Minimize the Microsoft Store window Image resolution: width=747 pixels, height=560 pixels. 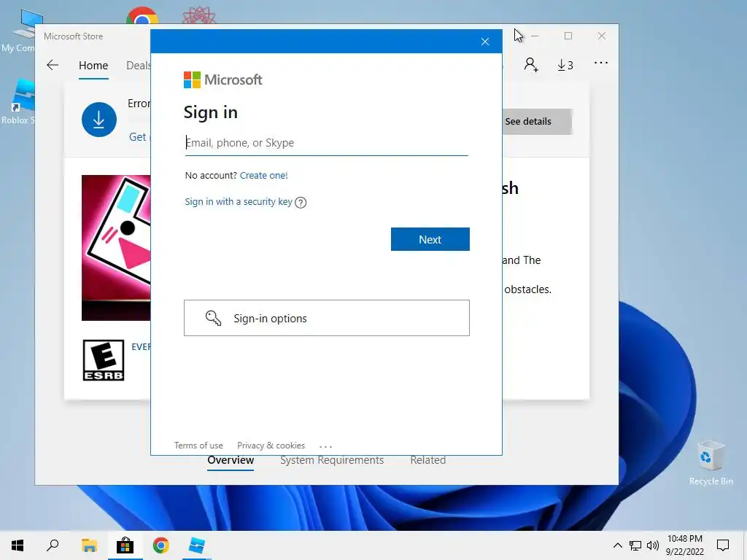coord(535,36)
